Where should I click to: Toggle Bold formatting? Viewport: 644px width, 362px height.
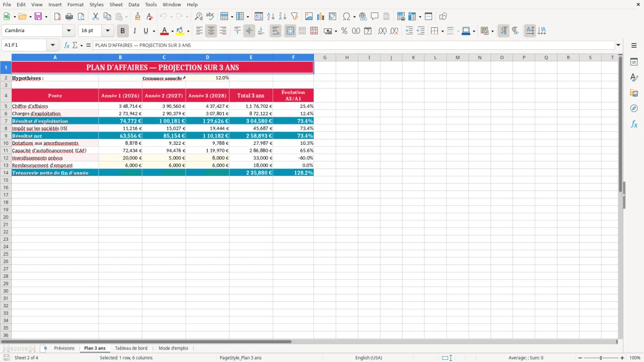[123, 31]
